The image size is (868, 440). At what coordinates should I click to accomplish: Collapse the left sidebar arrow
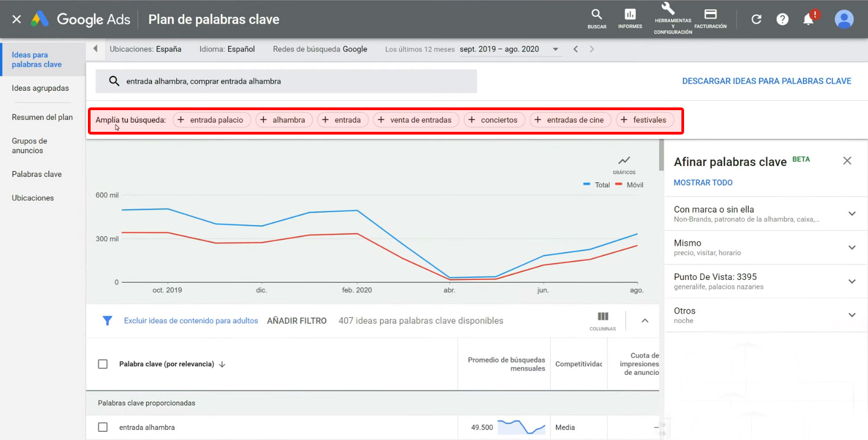tap(95, 49)
